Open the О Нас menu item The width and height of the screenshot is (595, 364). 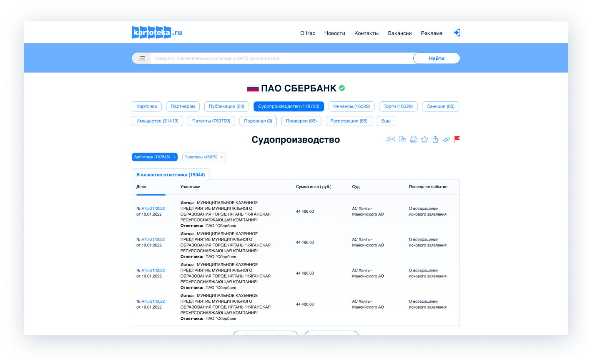(x=308, y=33)
